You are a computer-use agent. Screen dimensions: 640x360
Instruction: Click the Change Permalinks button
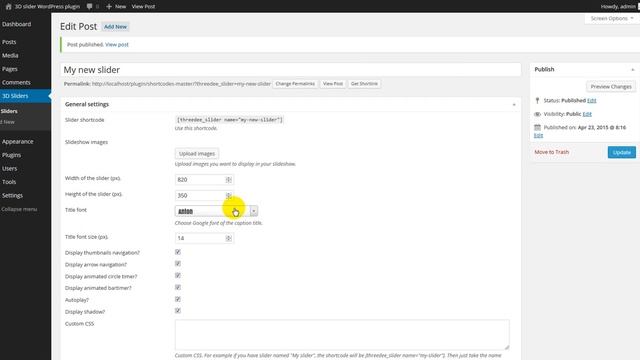295,84
